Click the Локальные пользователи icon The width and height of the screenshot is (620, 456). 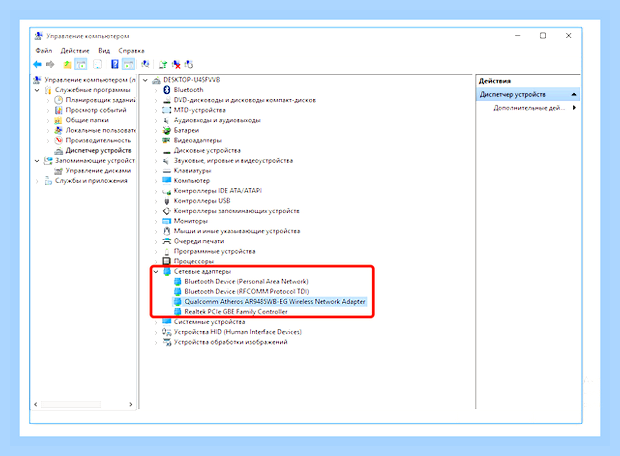pyautogui.click(x=59, y=130)
